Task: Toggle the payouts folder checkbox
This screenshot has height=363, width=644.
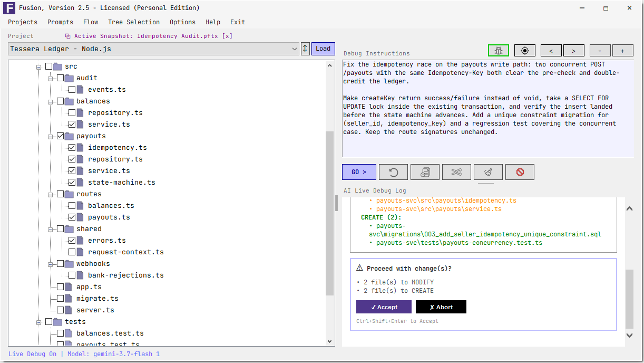Action: click(x=61, y=136)
